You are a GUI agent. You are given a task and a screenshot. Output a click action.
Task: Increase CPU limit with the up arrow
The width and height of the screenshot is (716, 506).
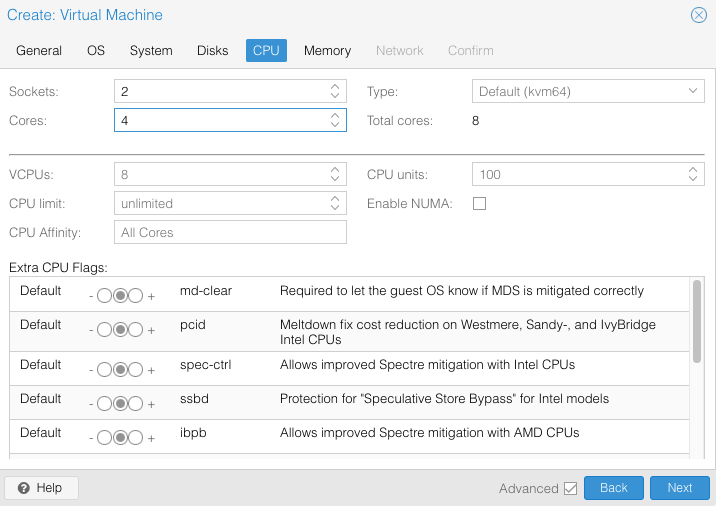click(x=335, y=199)
